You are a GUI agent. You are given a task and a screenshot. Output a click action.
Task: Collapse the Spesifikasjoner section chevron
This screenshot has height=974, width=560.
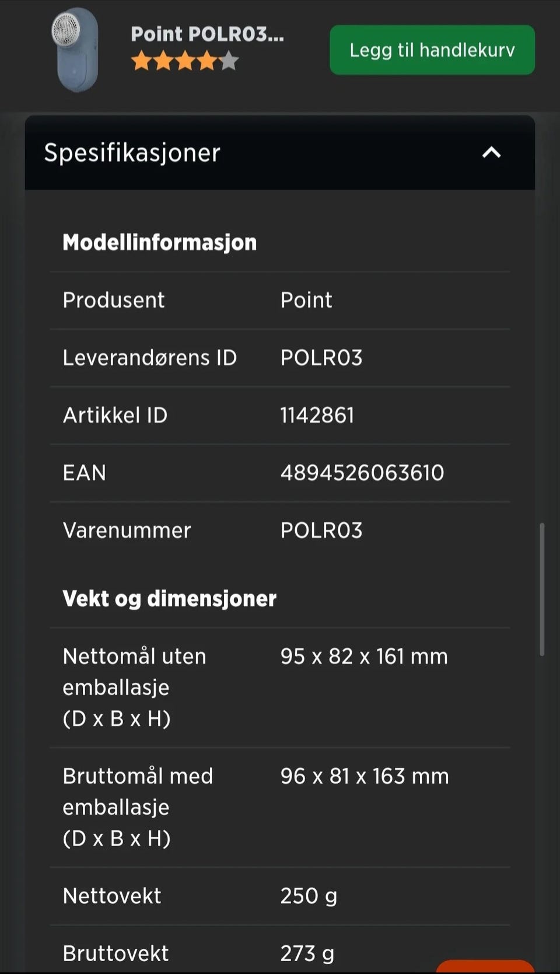pos(491,153)
